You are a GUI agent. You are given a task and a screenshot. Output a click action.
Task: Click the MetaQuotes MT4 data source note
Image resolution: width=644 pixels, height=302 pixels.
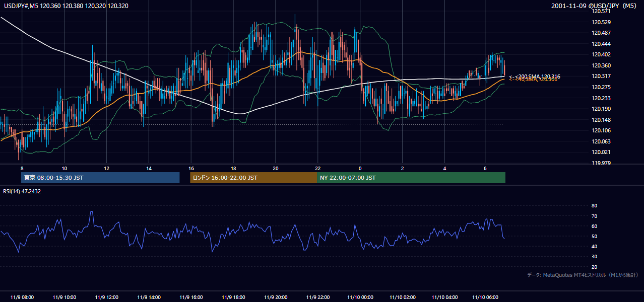point(583,275)
